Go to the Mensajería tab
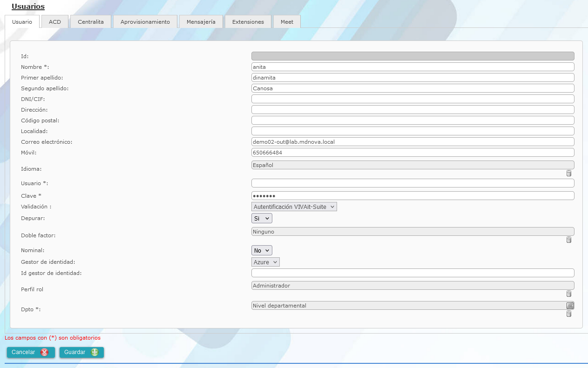 pyautogui.click(x=201, y=22)
